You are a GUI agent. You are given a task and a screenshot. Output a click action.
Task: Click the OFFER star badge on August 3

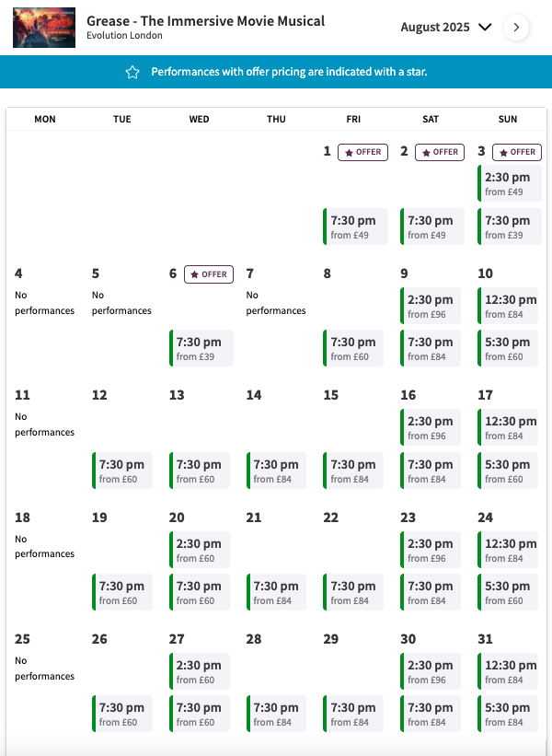(517, 152)
